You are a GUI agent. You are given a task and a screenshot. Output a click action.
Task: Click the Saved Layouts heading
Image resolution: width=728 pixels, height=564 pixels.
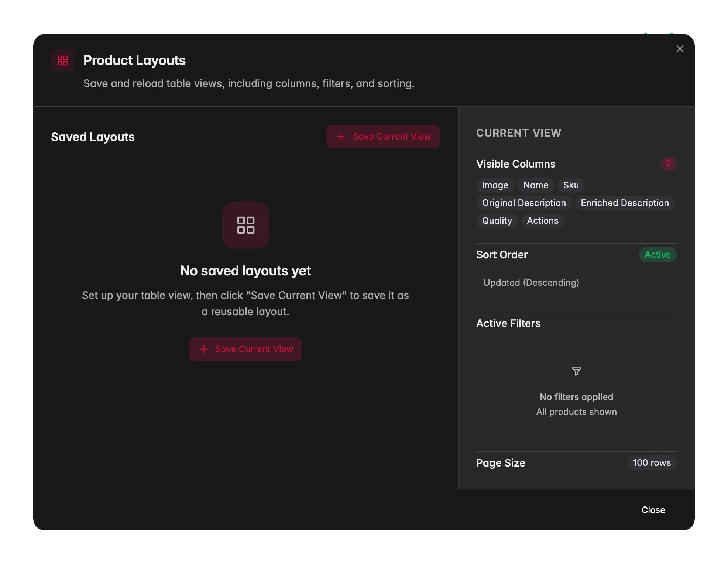93,137
